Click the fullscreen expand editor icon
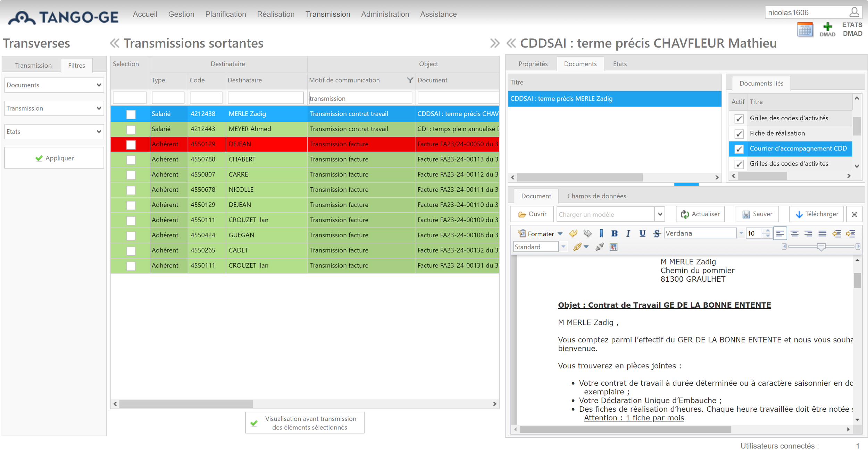 [854, 214]
